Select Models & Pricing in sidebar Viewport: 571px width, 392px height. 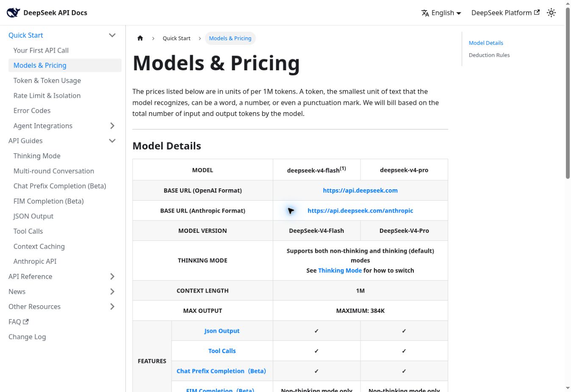65,65
